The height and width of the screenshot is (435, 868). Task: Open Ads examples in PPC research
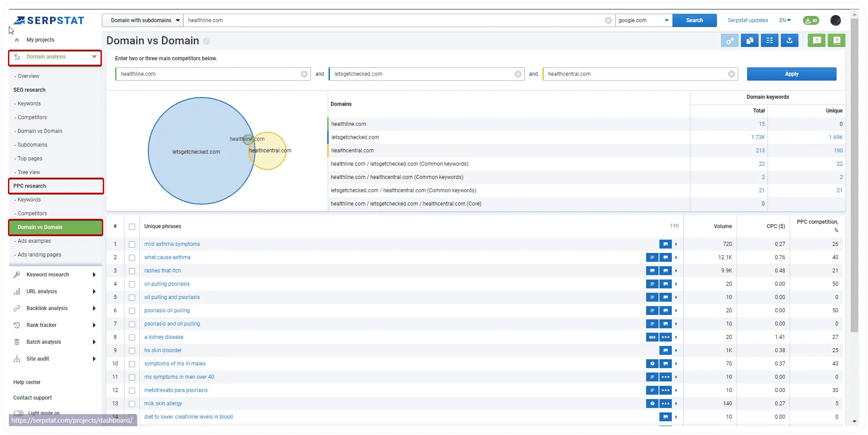click(34, 241)
